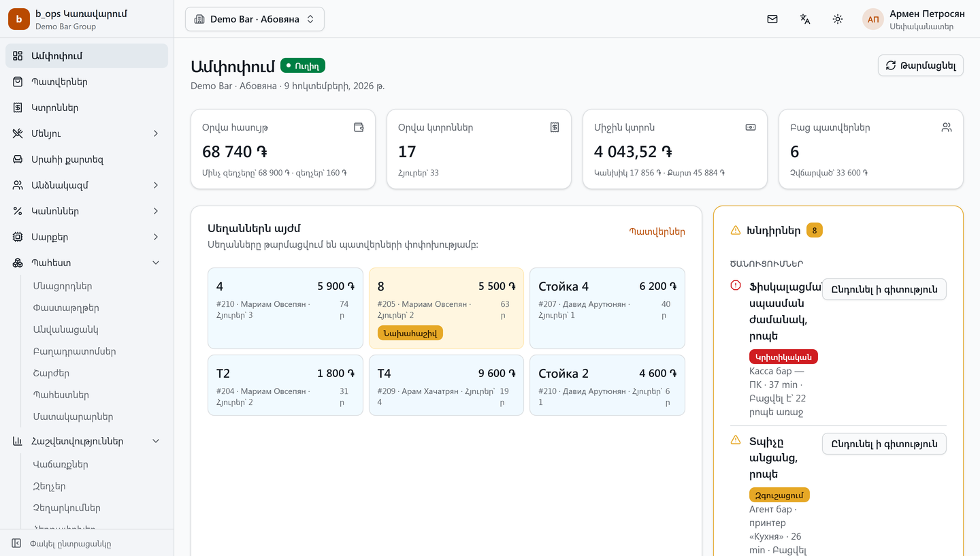This screenshot has height=556, width=980.
Task: Open table card 8 with Նախահաշիվ badge
Action: tap(446, 308)
